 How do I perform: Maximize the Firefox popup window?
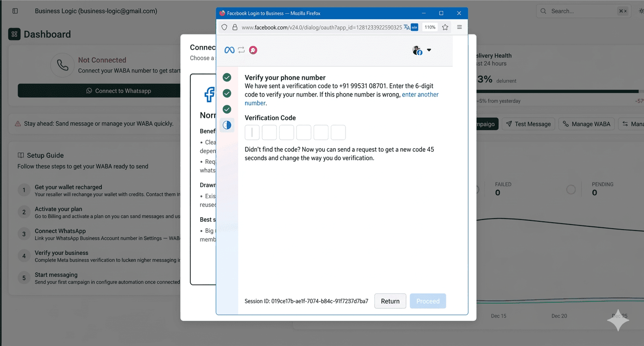[x=441, y=13]
